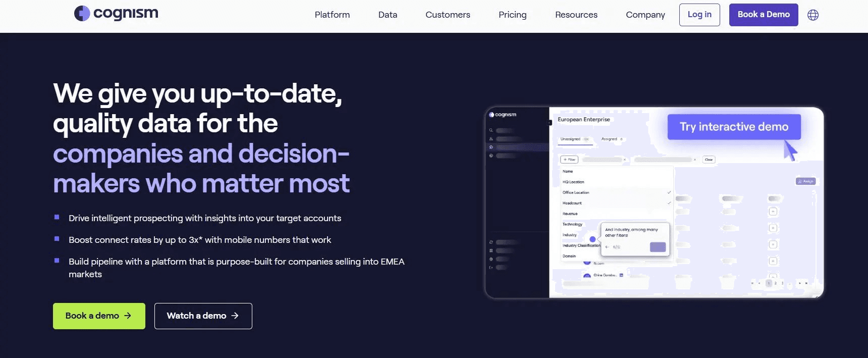Image resolution: width=868 pixels, height=358 pixels.
Task: Open the Customers menu
Action: 448,15
